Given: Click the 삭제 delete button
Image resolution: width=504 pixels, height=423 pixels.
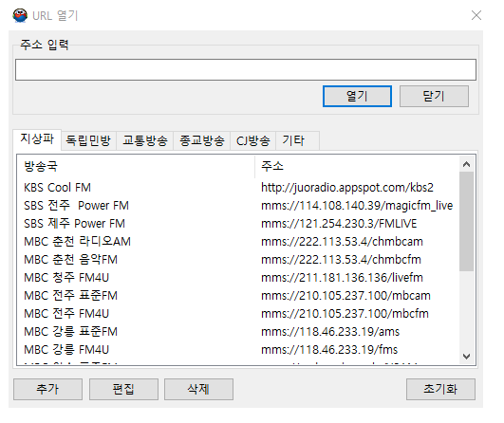Looking at the screenshot, I should click(198, 389).
